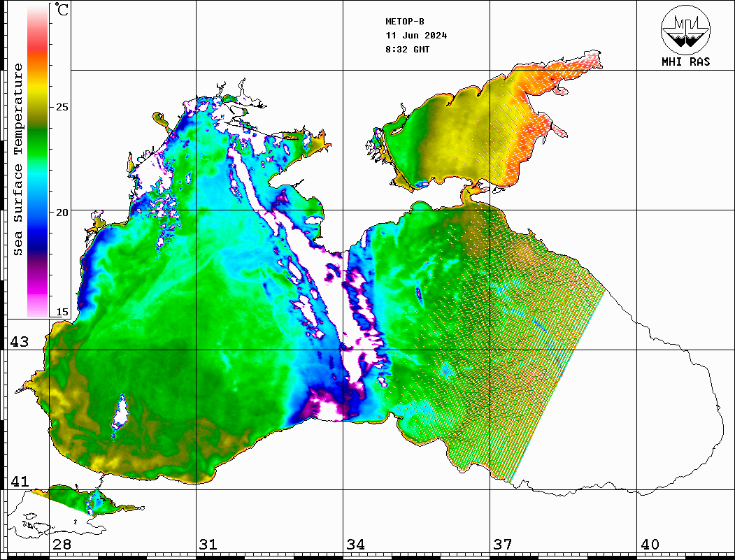Click latitude label 43
This screenshot has width=735, height=560.
click(x=19, y=342)
